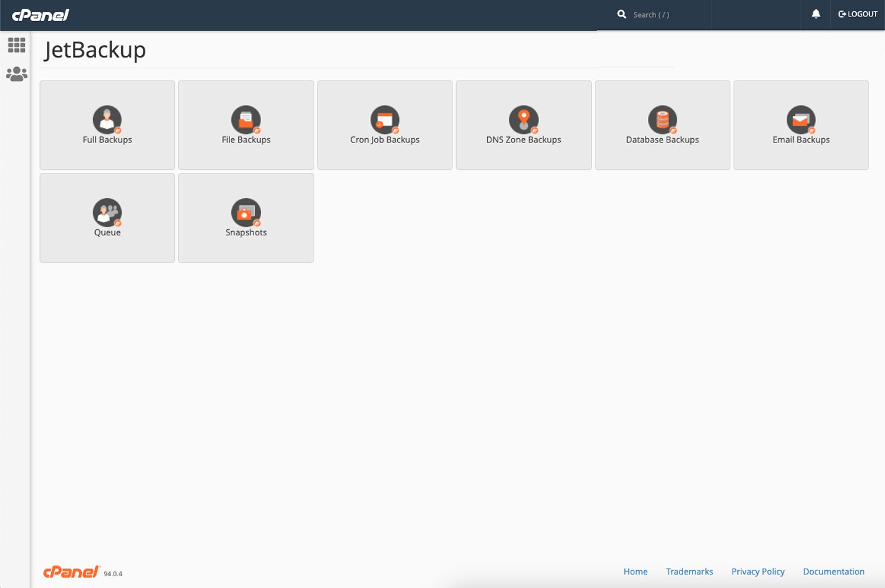Screen dimensions: 885x588
Task: Click the cPanel logo in header
Action: (41, 15)
